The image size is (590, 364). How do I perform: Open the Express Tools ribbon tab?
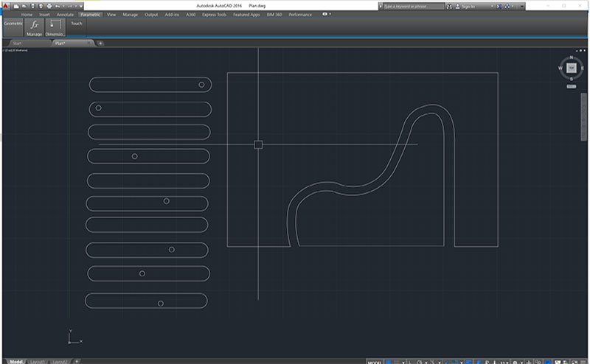(214, 15)
